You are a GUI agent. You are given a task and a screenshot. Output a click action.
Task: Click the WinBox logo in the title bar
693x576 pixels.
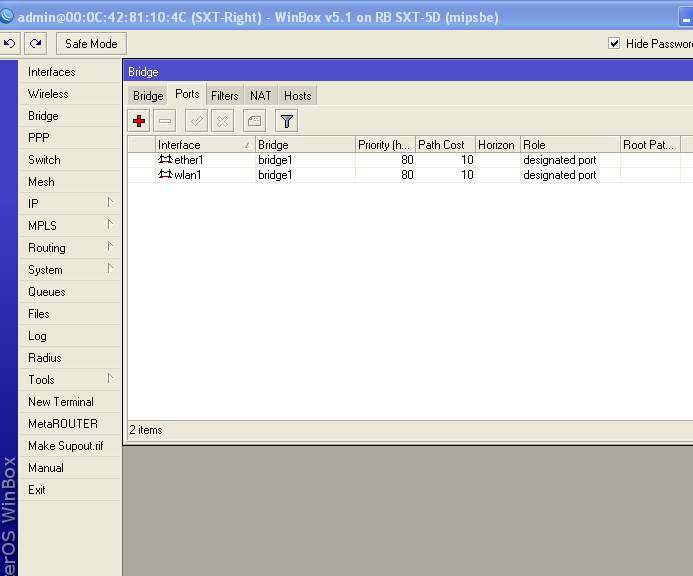[7, 17]
